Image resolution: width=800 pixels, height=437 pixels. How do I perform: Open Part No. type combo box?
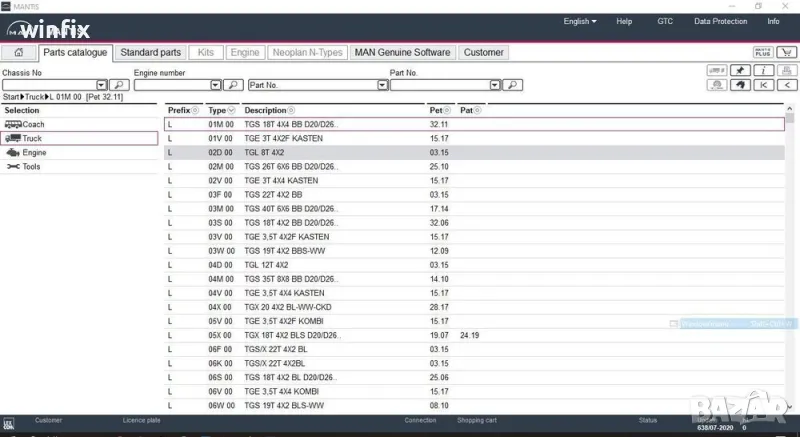[318, 85]
